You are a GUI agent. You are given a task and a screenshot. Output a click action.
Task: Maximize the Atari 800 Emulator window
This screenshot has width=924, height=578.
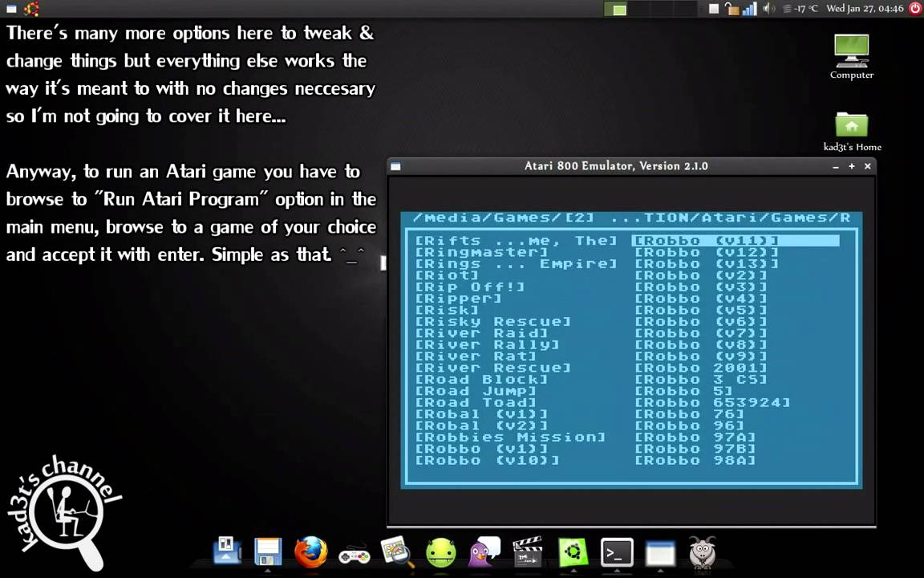(852, 167)
